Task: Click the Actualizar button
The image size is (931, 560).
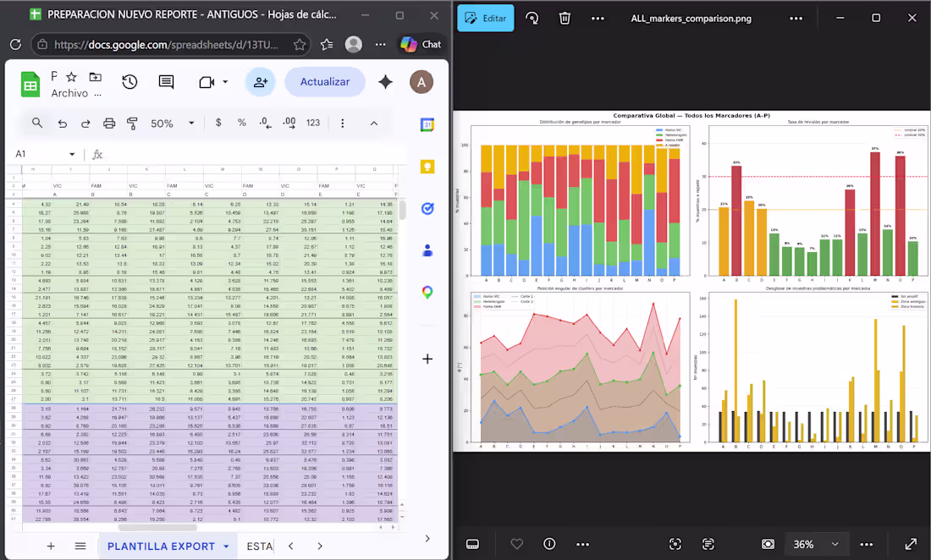Action: tap(325, 82)
